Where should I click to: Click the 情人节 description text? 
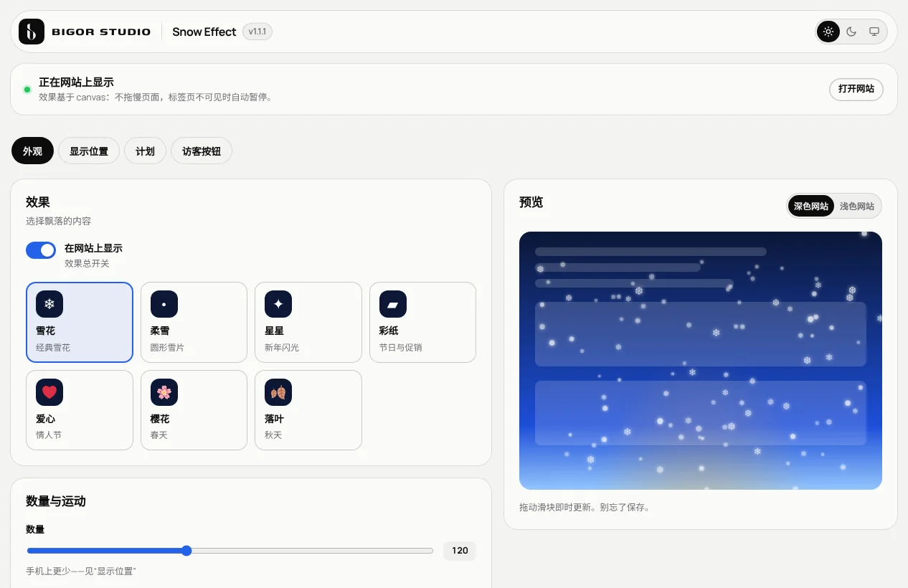click(49, 435)
